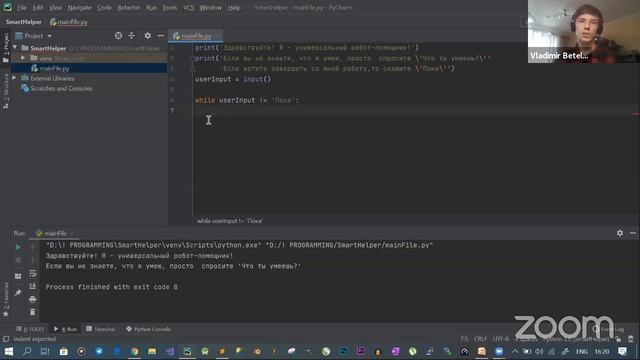
Task: Select the mainFile.py editor tab
Action: (196, 36)
